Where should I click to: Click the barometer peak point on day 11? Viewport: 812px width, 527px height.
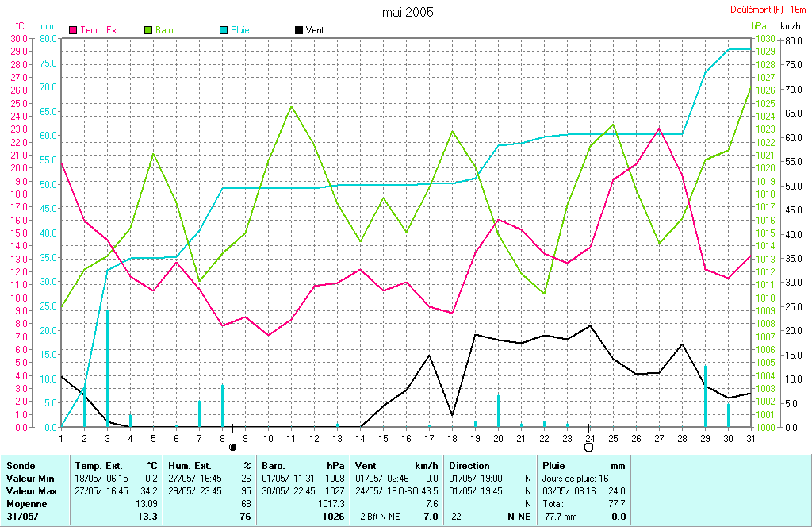291,106
